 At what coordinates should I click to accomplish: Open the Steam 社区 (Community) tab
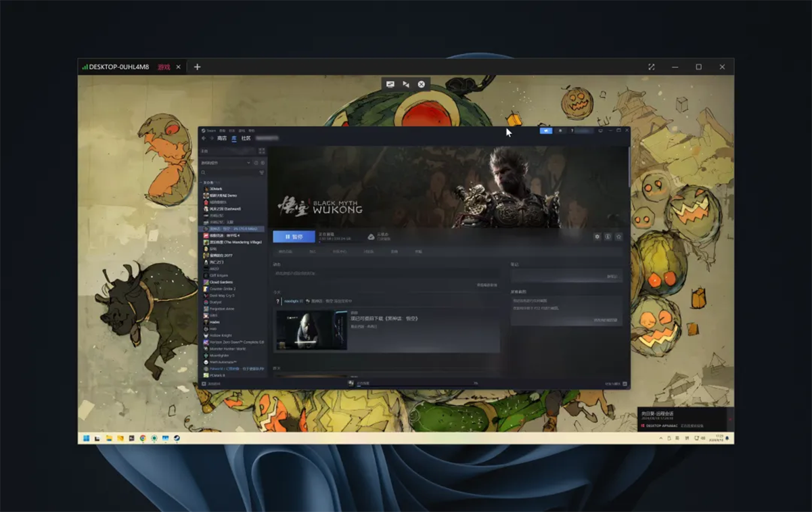246,138
